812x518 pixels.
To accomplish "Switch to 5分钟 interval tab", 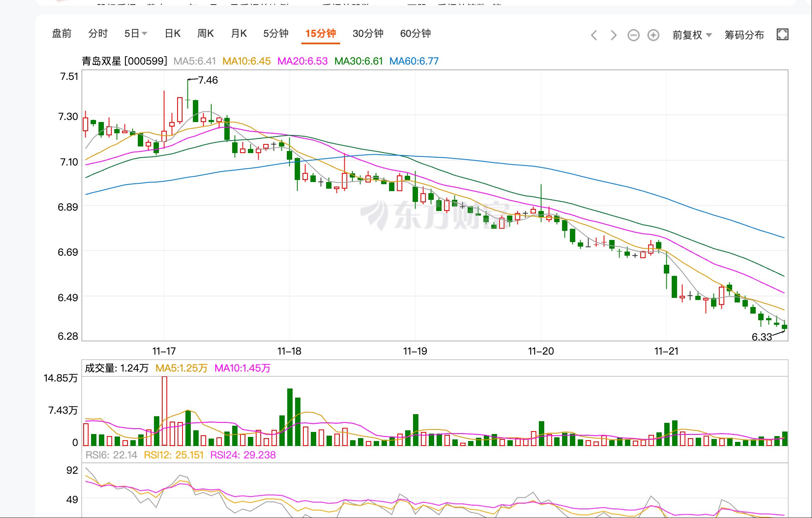I will (276, 34).
